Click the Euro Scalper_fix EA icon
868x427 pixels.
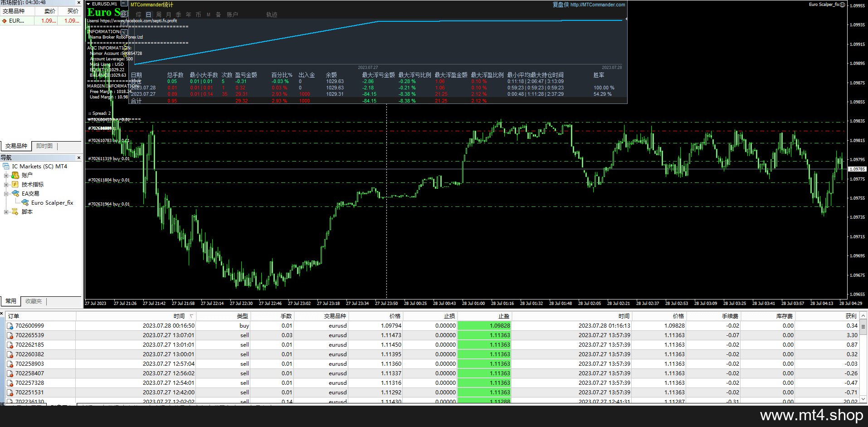(x=25, y=202)
